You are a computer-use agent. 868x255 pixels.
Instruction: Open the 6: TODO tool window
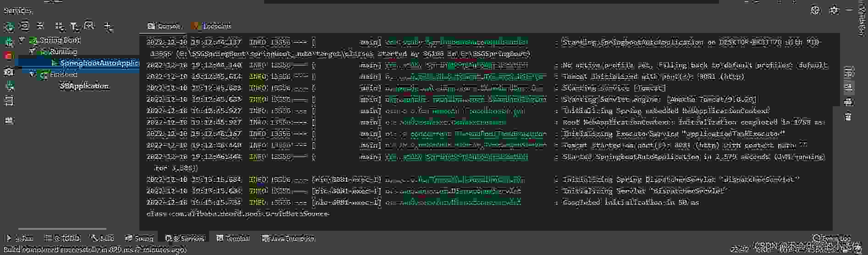tap(62, 239)
